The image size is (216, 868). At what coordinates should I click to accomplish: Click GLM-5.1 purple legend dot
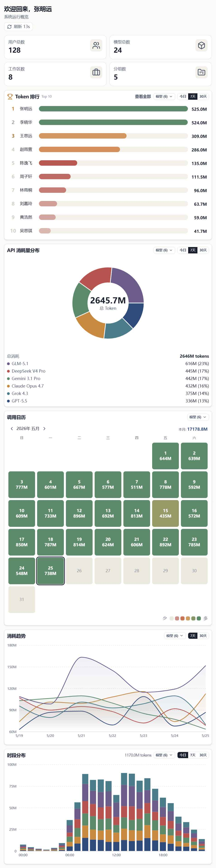[8, 363]
